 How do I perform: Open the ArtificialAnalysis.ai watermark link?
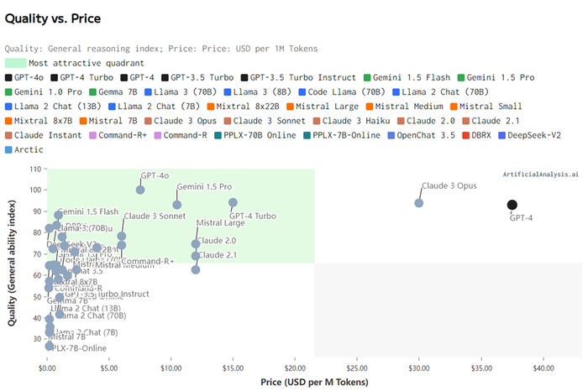coord(540,175)
